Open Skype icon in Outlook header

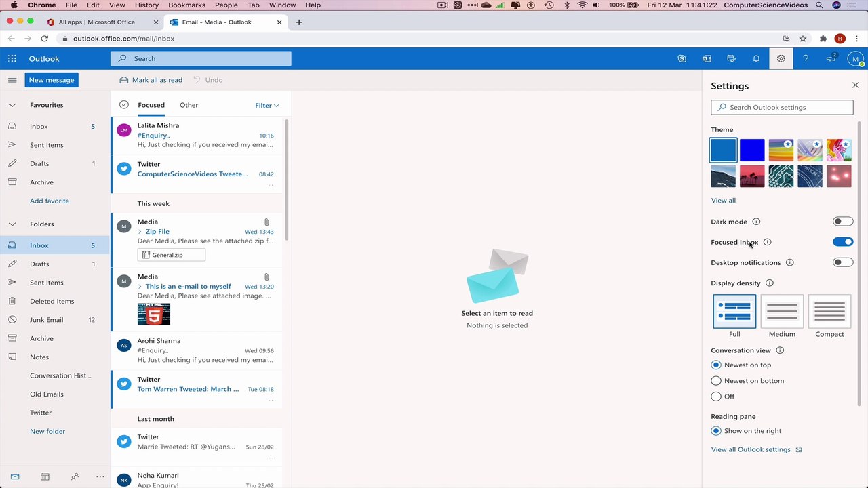(x=682, y=59)
